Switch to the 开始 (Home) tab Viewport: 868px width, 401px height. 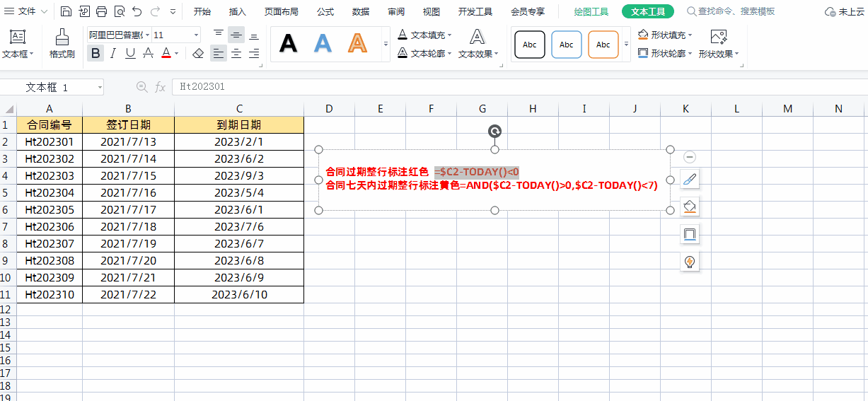pos(202,11)
